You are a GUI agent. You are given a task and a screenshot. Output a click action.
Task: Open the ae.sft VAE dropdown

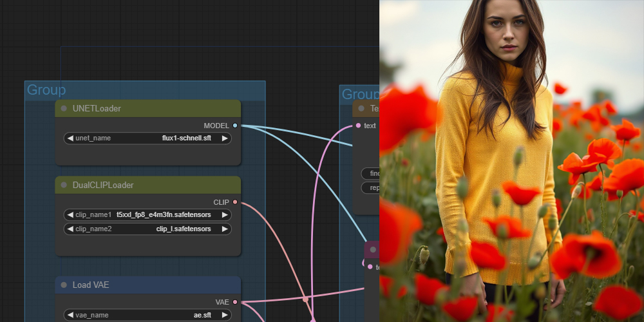[x=147, y=315]
